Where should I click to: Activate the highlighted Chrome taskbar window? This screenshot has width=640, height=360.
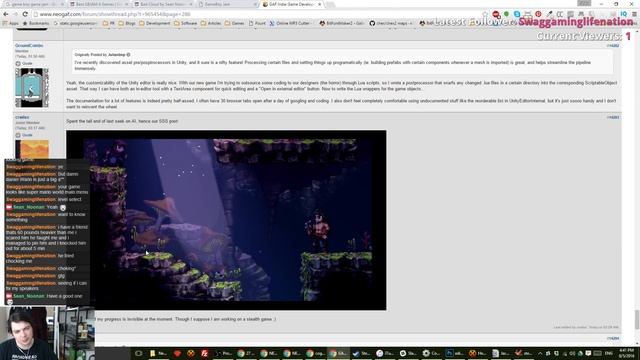pyautogui.click(x=338, y=353)
